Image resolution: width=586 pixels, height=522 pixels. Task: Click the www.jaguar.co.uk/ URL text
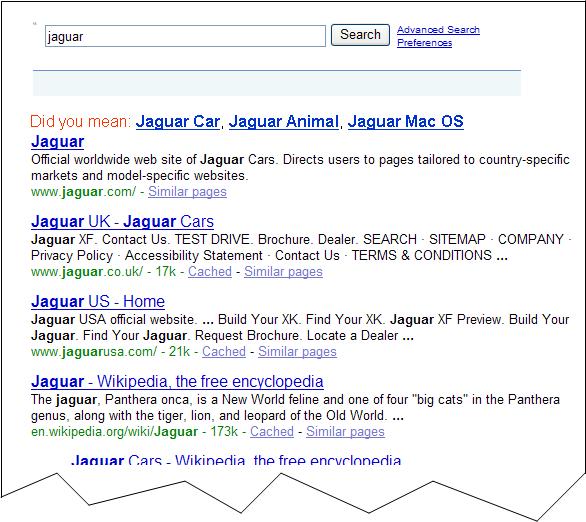point(87,272)
